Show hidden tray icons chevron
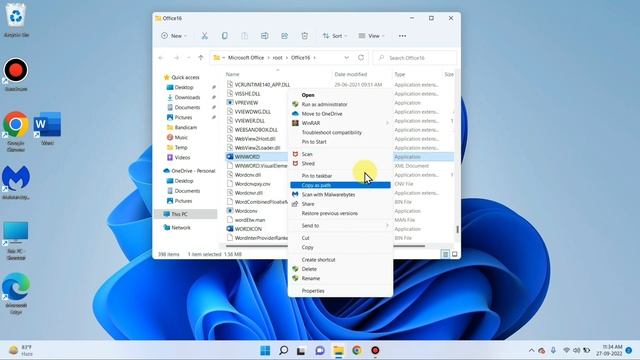Viewport: 640px width, 360px height. tap(531, 350)
